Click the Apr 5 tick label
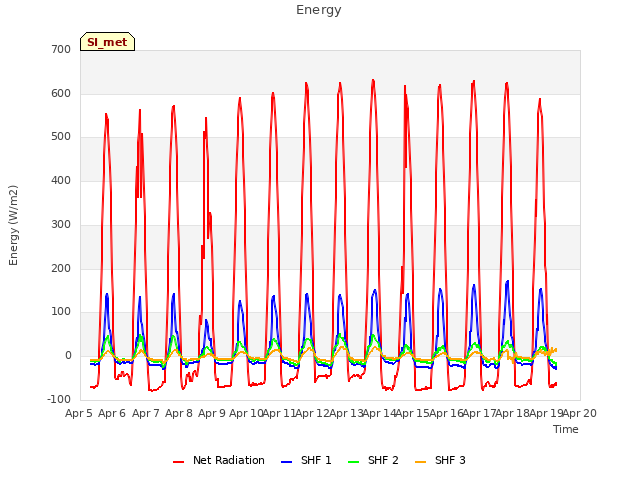Image resolution: width=640 pixels, height=480 pixels. click(79, 413)
